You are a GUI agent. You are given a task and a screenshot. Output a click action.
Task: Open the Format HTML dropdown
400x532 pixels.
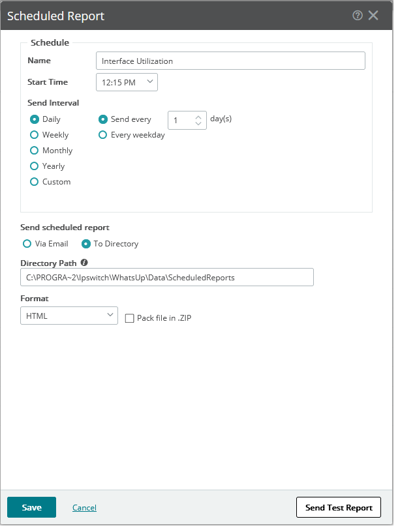(69, 316)
